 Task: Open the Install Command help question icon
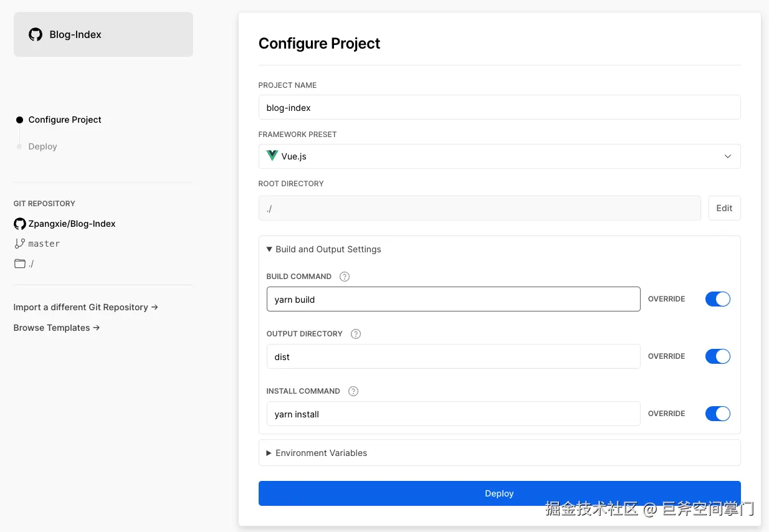[353, 391]
